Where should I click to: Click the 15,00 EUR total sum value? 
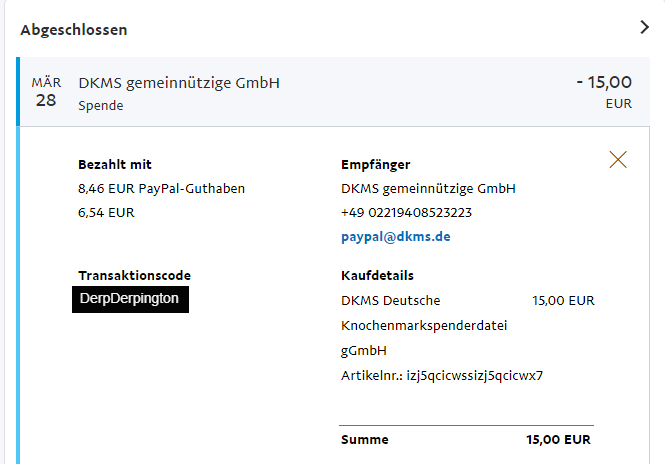click(558, 439)
